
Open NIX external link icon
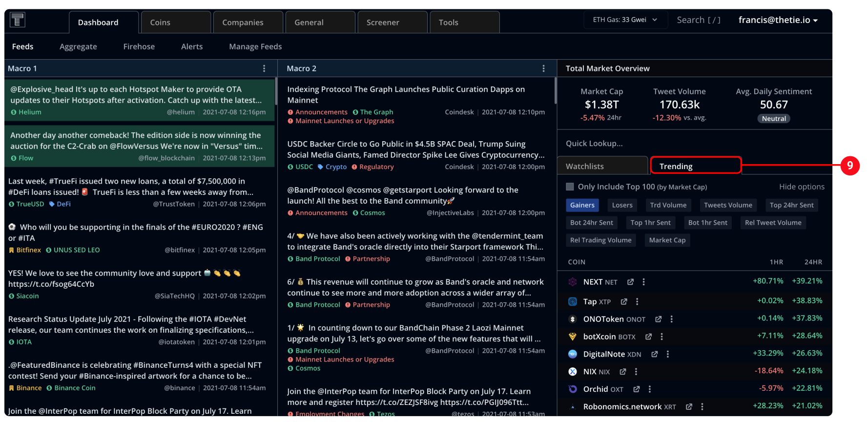coord(622,372)
